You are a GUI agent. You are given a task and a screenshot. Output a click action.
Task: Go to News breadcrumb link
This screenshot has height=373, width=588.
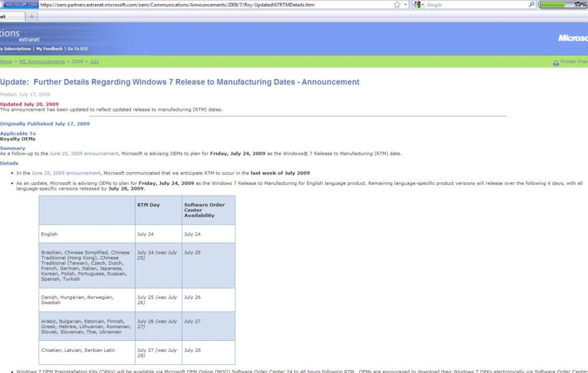[x=6, y=61]
